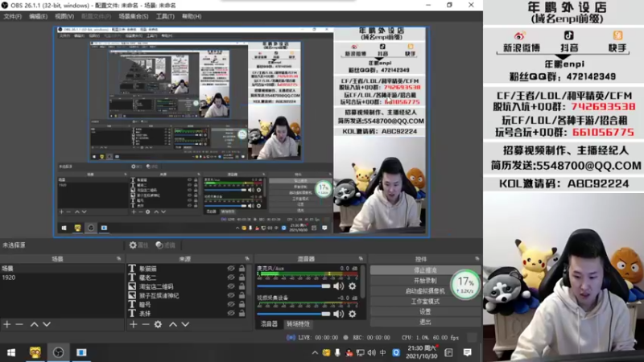Mute the 视频采集设备 speaker icon
This screenshot has width=644, height=362.
pyautogui.click(x=338, y=314)
